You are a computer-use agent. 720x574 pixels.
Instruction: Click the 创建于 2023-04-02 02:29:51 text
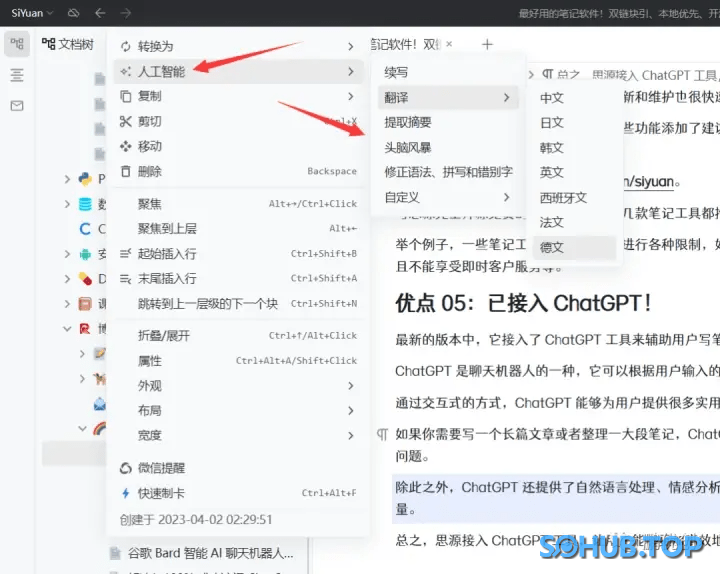(x=196, y=519)
